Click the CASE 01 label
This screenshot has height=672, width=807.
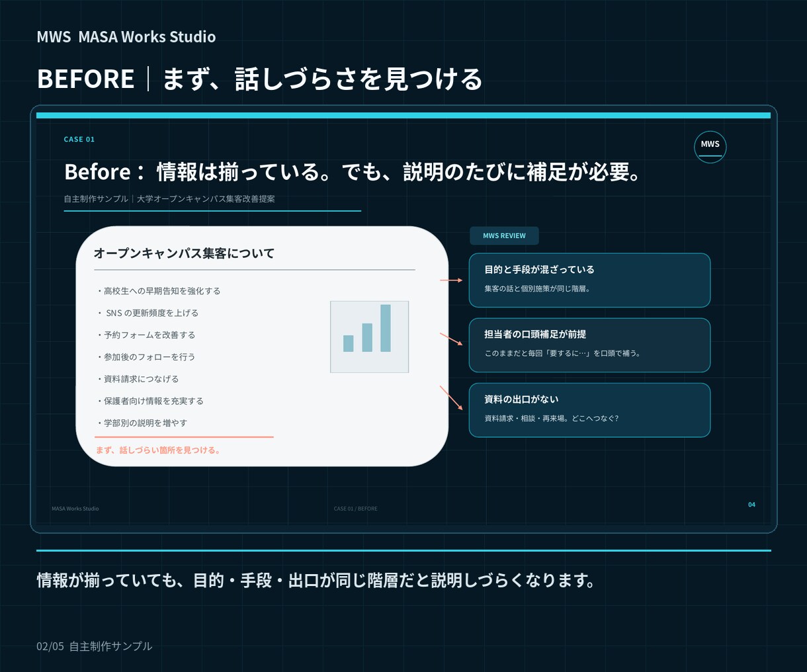point(79,140)
